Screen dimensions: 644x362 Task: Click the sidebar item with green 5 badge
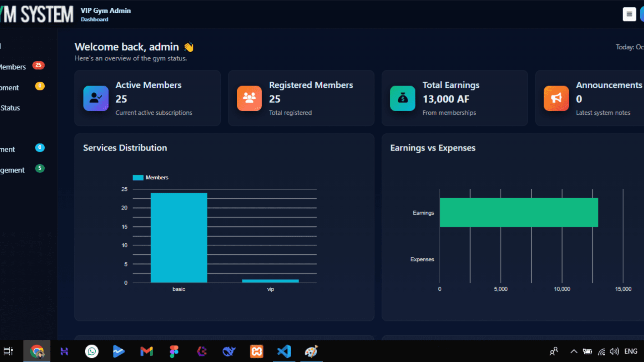pyautogui.click(x=13, y=170)
